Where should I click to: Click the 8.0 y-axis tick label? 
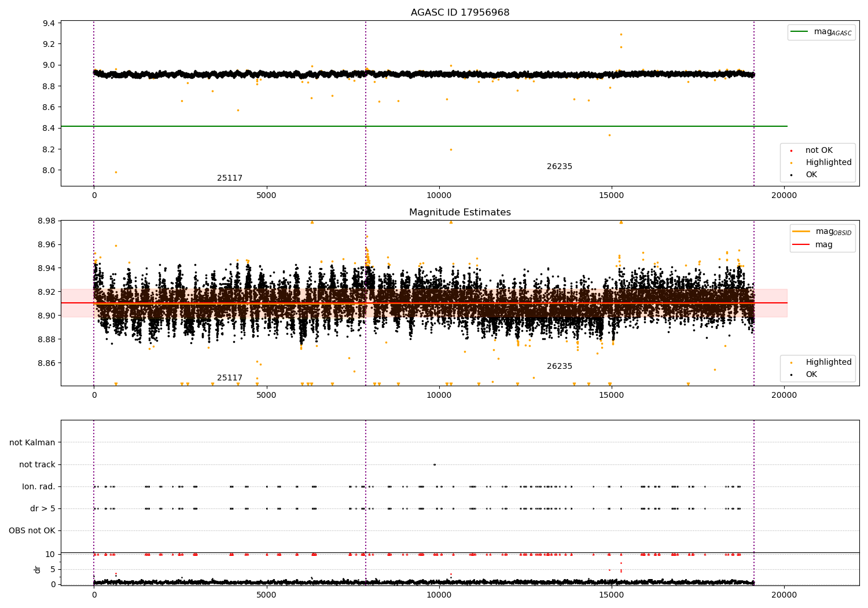49,170
